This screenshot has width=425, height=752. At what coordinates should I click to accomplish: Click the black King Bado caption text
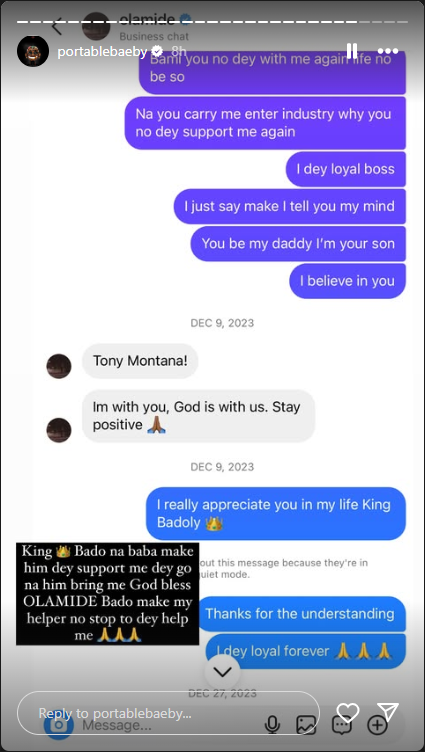pos(107,594)
